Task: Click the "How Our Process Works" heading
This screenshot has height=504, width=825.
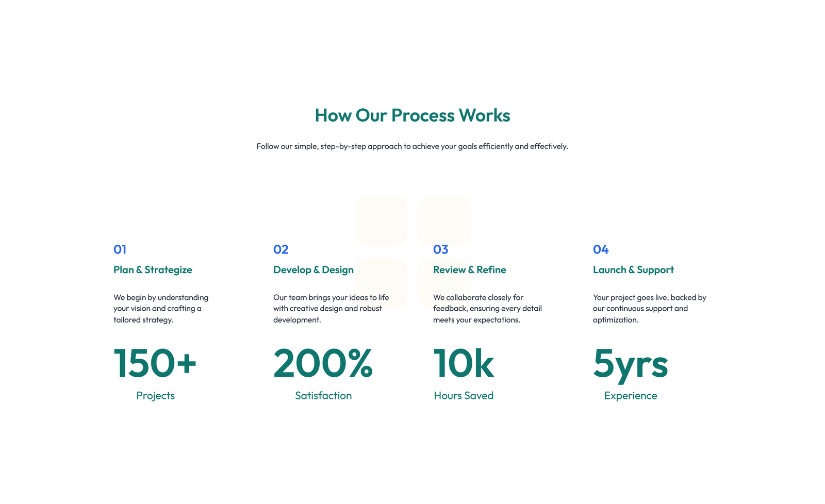Action: coord(412,115)
